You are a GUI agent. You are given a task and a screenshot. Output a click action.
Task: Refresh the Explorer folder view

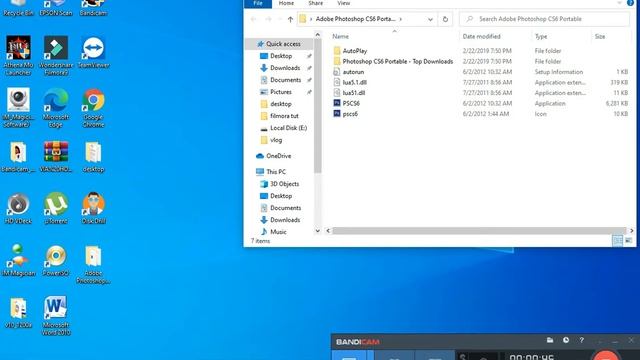pyautogui.click(x=445, y=19)
